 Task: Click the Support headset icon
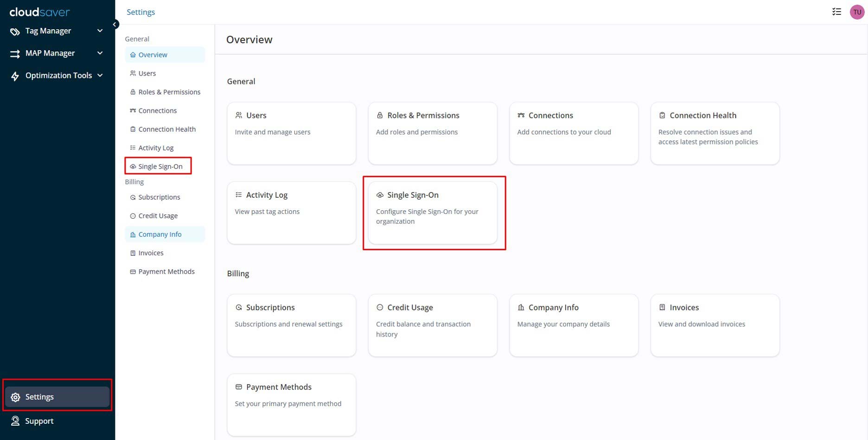pos(15,421)
